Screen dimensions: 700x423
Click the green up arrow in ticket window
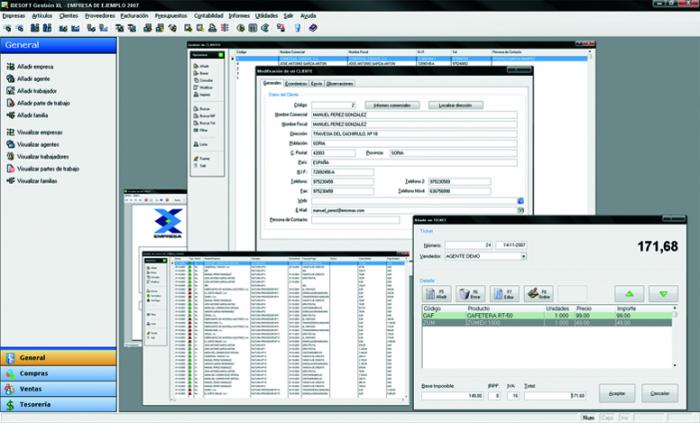tap(628, 294)
